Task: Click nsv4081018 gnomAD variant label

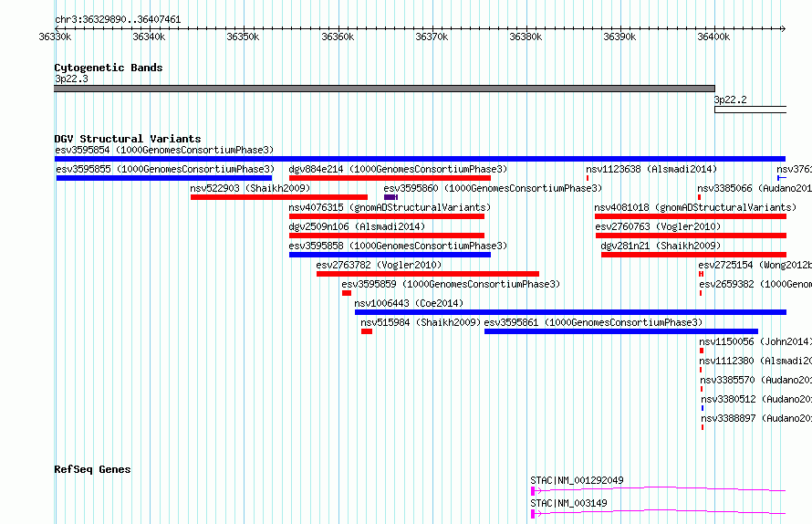Action: tap(695, 208)
